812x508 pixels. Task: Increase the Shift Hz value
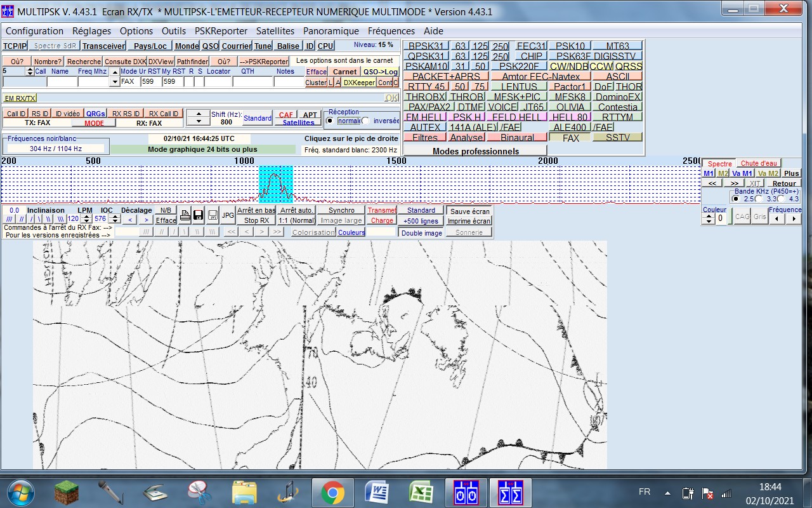pyautogui.click(x=199, y=114)
